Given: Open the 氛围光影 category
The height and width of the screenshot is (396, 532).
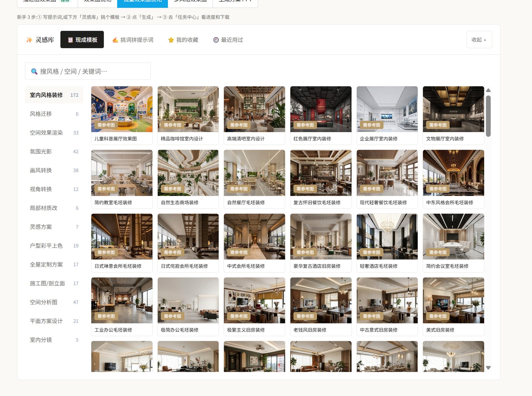Looking at the screenshot, I should pos(54,151).
